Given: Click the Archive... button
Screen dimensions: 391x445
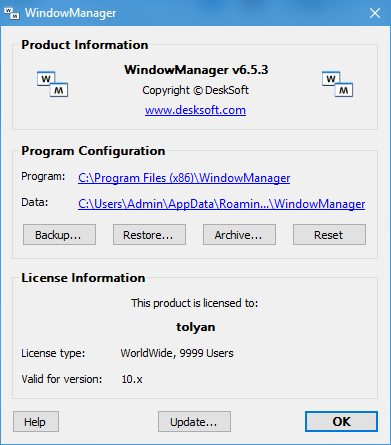Looking at the screenshot, I should click(239, 235).
